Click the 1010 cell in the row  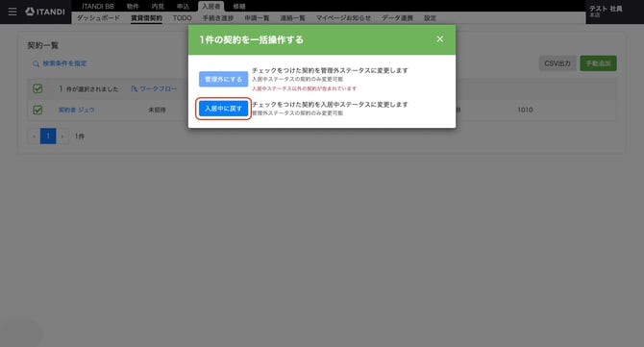click(525, 110)
